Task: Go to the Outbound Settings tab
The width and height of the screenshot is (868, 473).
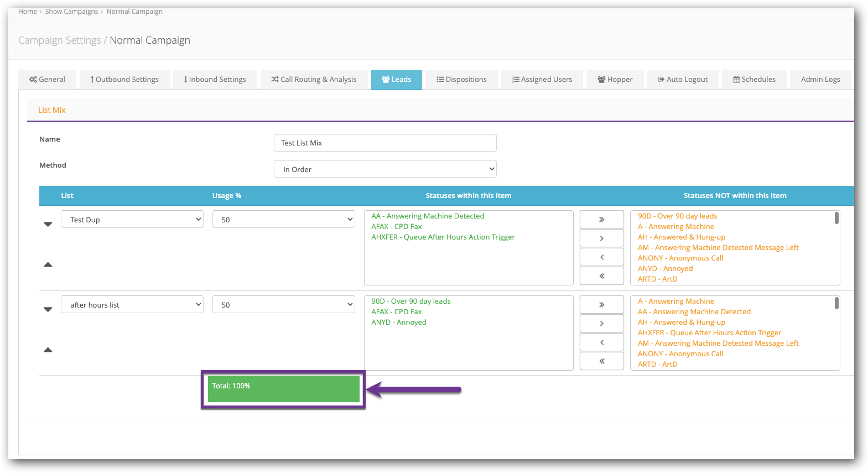Action: coord(124,80)
